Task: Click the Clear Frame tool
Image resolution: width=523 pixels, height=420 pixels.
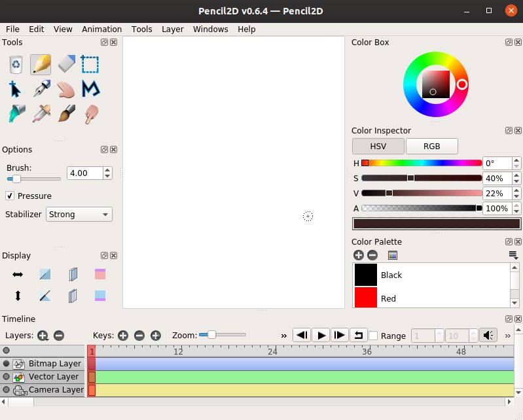Action: (17, 64)
